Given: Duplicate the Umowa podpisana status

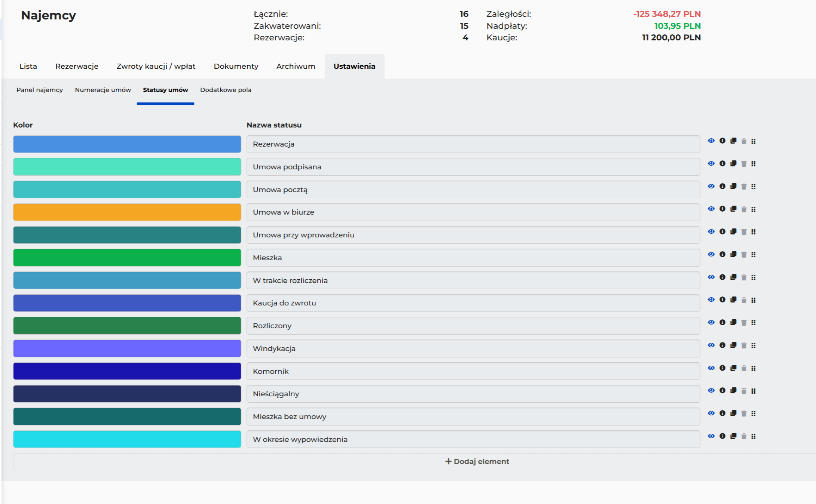Looking at the screenshot, I should [733, 163].
